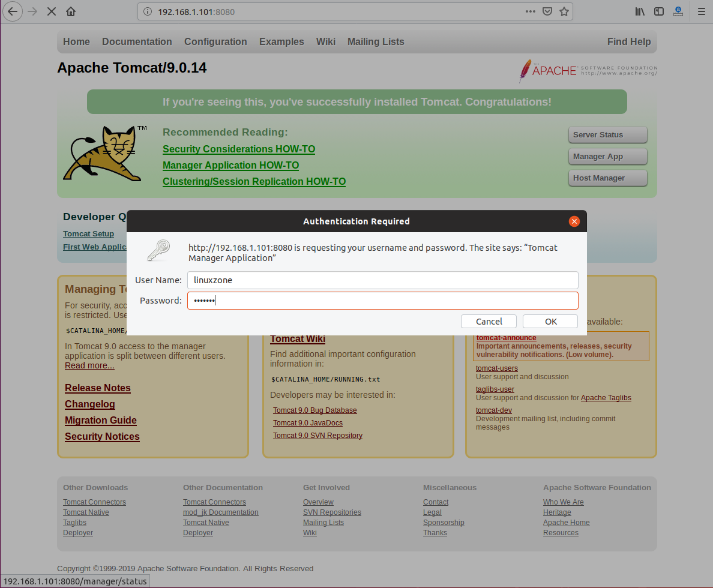Open site information icon in address bar
Image resolution: width=713 pixels, height=588 pixels.
(x=148, y=11)
